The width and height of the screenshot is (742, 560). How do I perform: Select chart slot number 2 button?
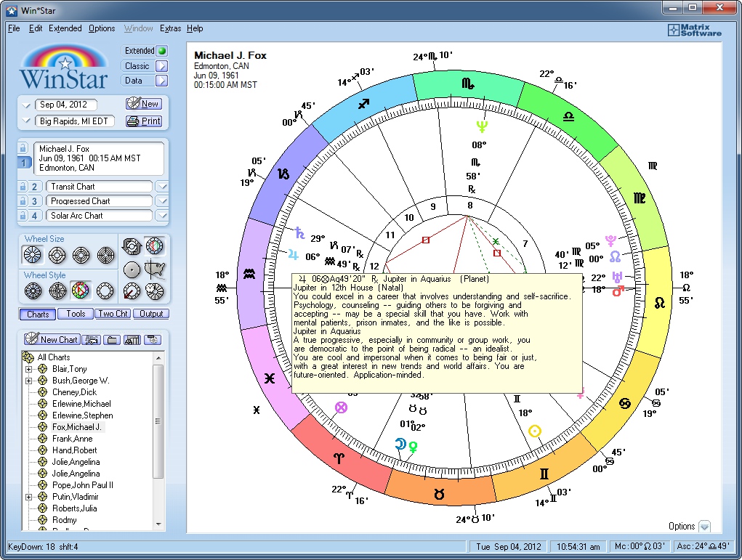pyautogui.click(x=34, y=187)
